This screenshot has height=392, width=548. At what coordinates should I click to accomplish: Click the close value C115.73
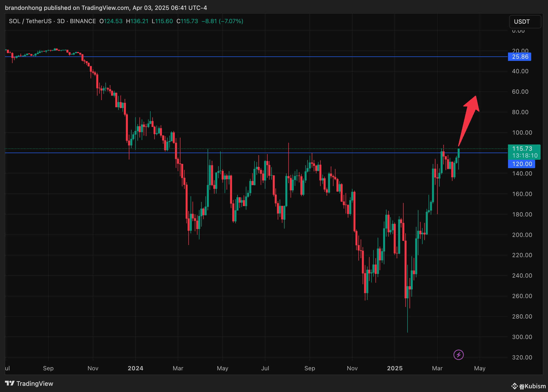click(187, 21)
